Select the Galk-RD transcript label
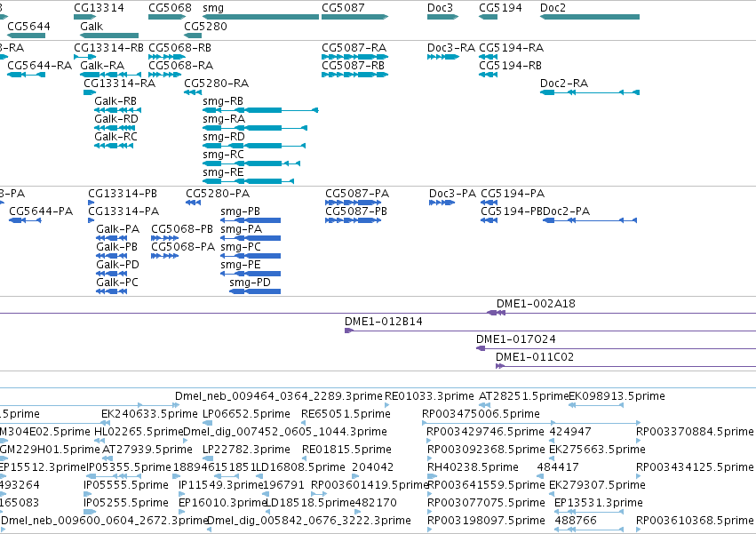This screenshot has width=756, height=534. [116, 119]
